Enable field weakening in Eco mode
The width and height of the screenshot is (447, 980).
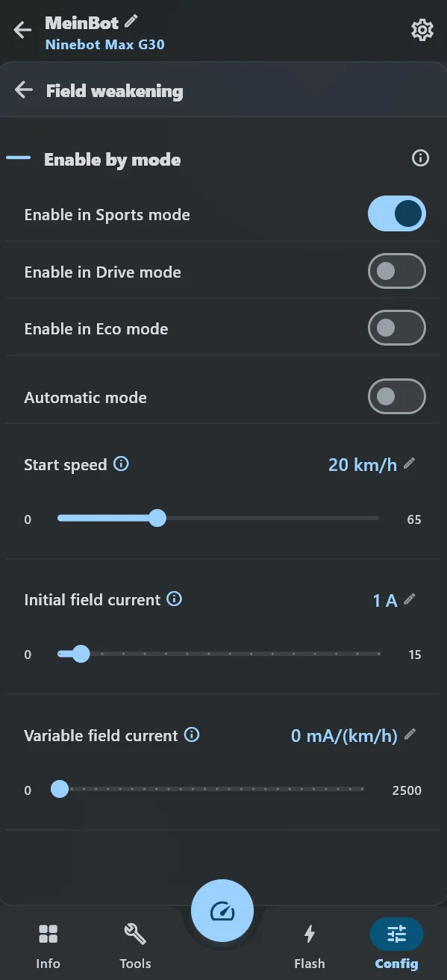(397, 328)
